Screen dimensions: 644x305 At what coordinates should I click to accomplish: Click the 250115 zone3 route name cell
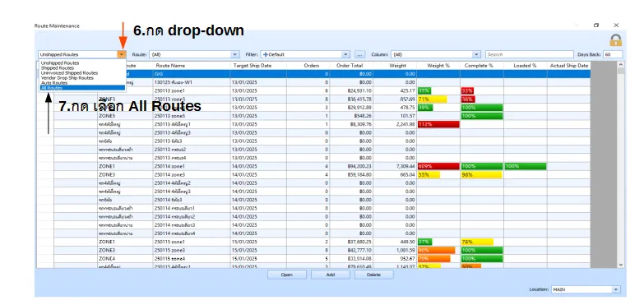click(192, 250)
